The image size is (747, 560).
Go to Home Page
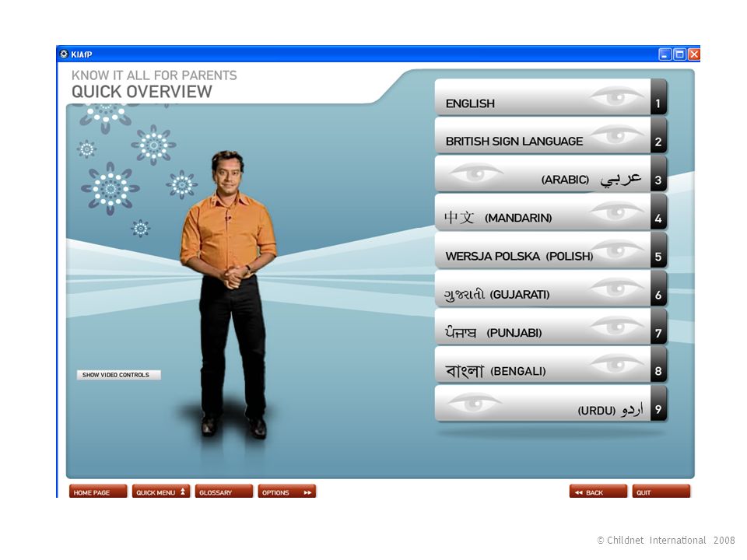coord(98,492)
